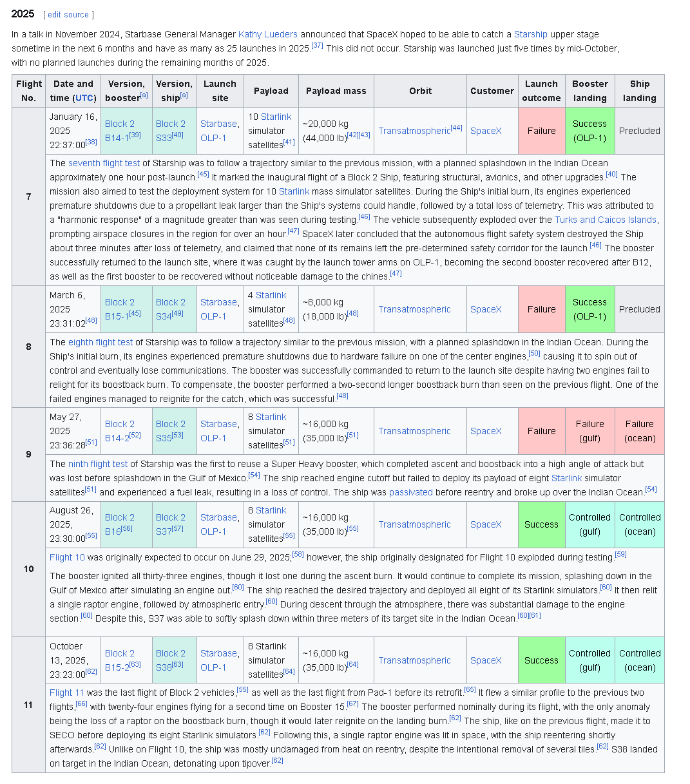Open citation [64] after Flight 11 payload mass
The width and height of the screenshot is (690, 784).
(353, 665)
